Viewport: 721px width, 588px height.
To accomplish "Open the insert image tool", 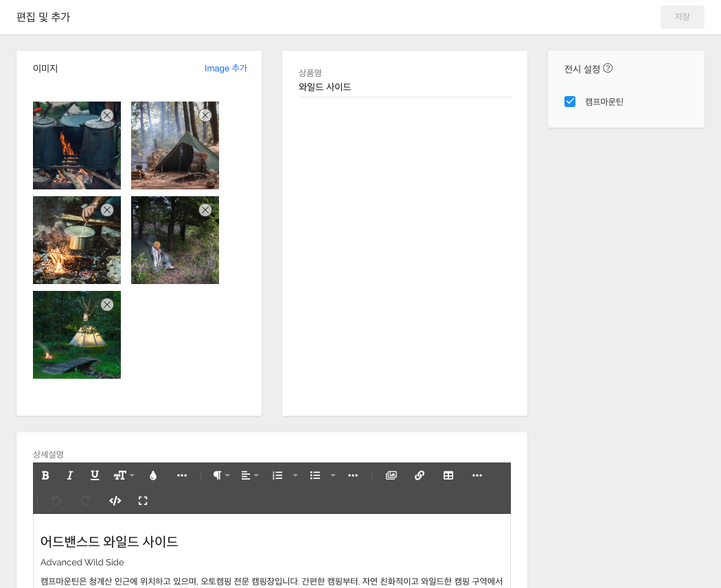I will coord(391,475).
